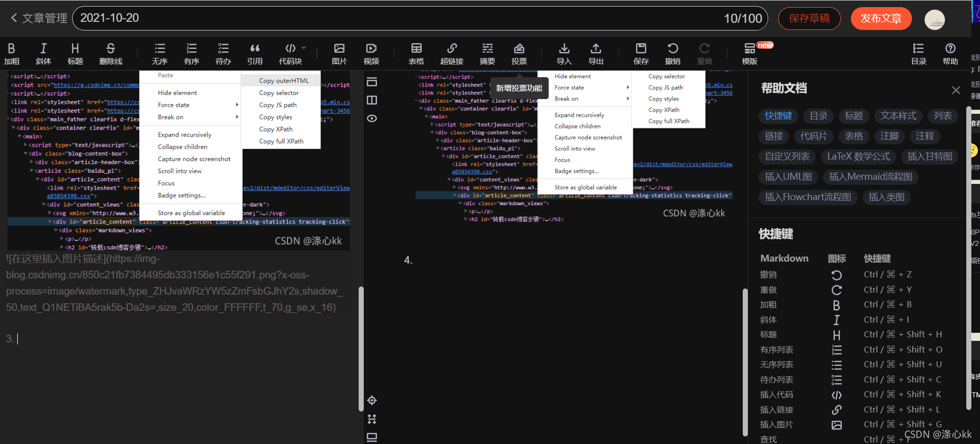Open the 插入Flowchart流程图 help topic
The width and height of the screenshot is (980, 444).
coord(808,197)
